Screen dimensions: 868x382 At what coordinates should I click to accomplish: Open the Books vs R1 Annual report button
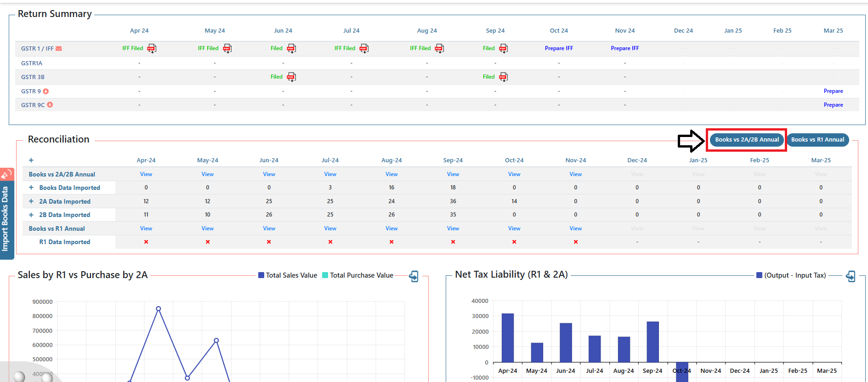817,140
